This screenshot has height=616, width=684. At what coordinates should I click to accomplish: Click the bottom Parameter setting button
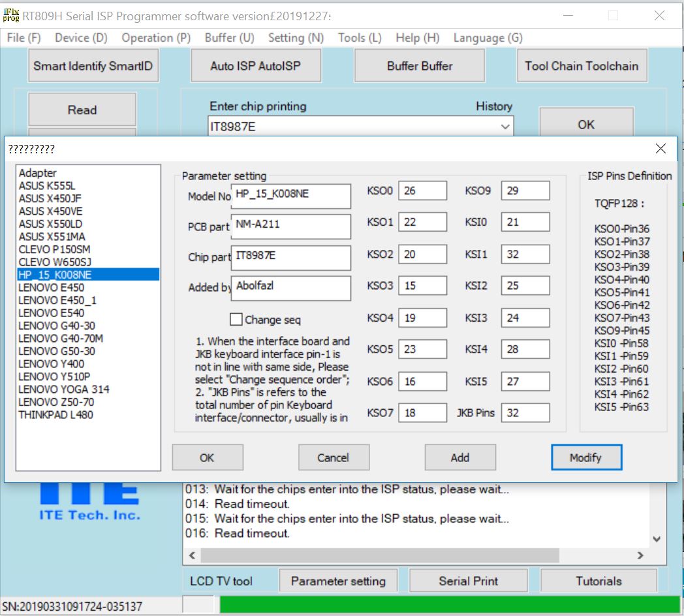(338, 581)
